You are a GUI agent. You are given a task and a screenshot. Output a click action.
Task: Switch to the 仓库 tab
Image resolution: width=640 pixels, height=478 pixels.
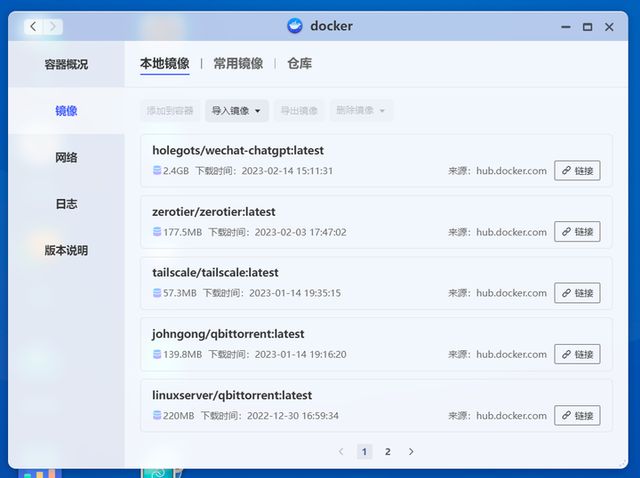click(x=299, y=63)
